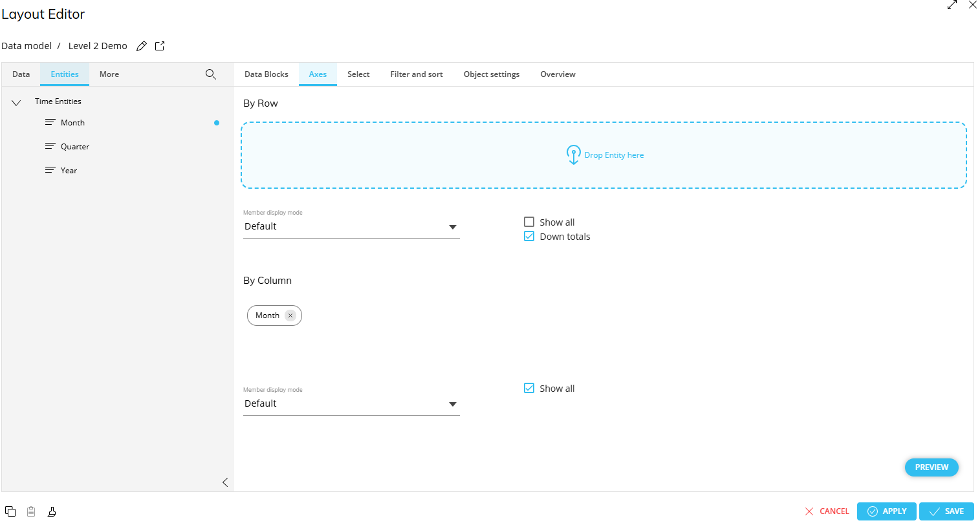Click the APPLY button
This screenshot has height=525, width=980.
click(887, 511)
